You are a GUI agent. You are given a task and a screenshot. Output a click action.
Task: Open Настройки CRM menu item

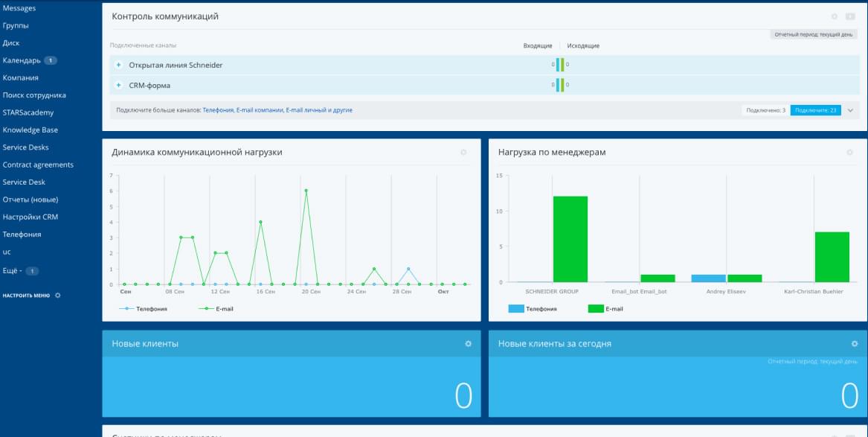click(x=30, y=217)
